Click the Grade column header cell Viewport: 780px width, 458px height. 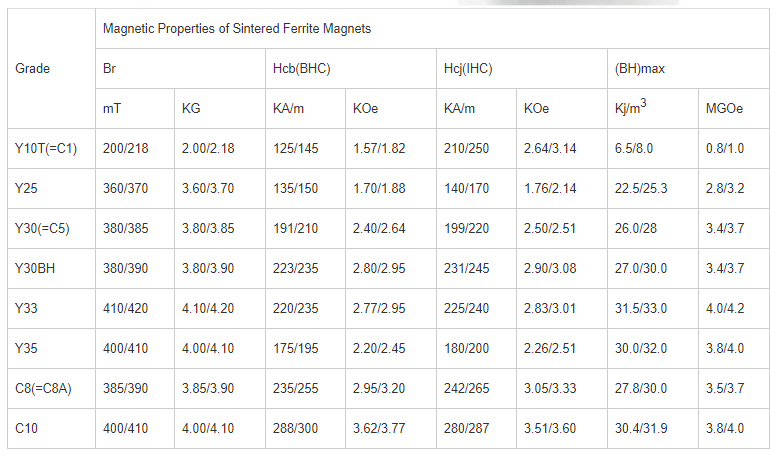tap(51, 69)
